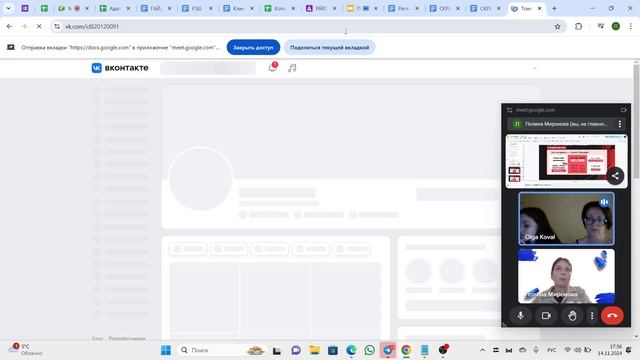640x360 pixels.
Task: Open Microsoft Store from taskbar
Action: click(x=333, y=350)
